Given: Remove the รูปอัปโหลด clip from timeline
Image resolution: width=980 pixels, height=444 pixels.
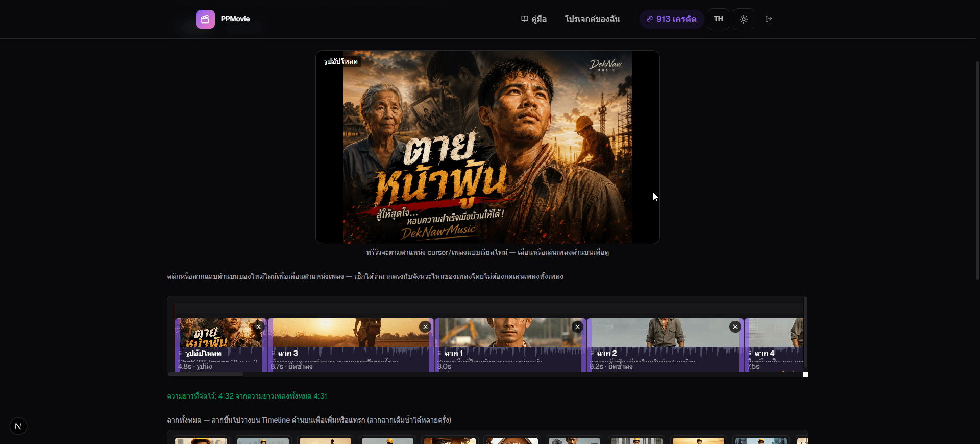Looking at the screenshot, I should click(x=259, y=327).
